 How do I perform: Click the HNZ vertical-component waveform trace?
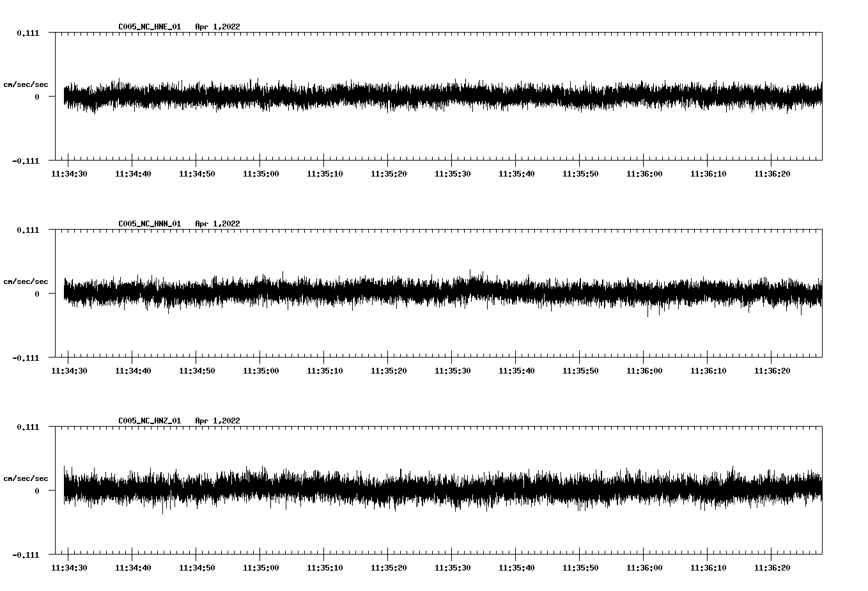tap(443, 490)
